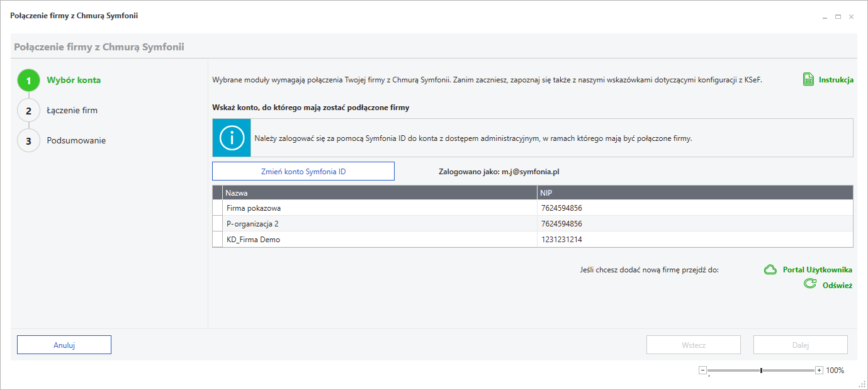Click row selector of Firma pokazowa
This screenshot has height=390, width=868.
(x=218, y=208)
